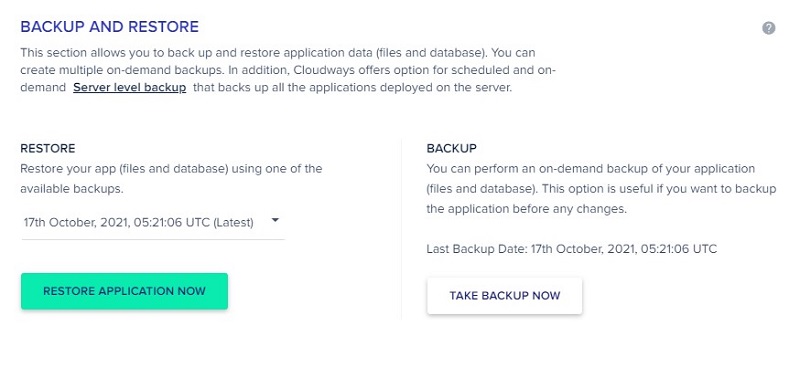Click the BACKUP section subheading
Viewport: 800px width, 378px height.
tap(452, 148)
